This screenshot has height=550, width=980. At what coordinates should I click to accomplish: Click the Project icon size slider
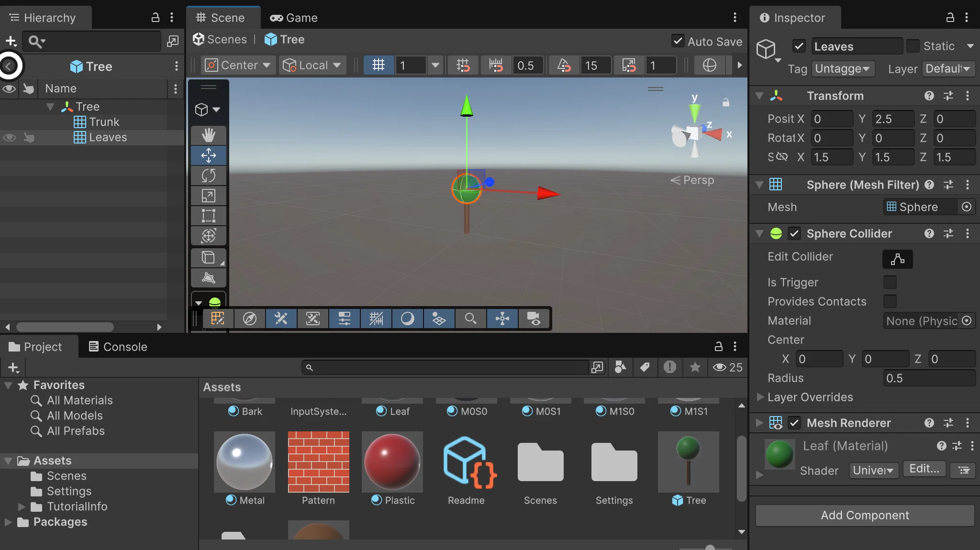710,548
